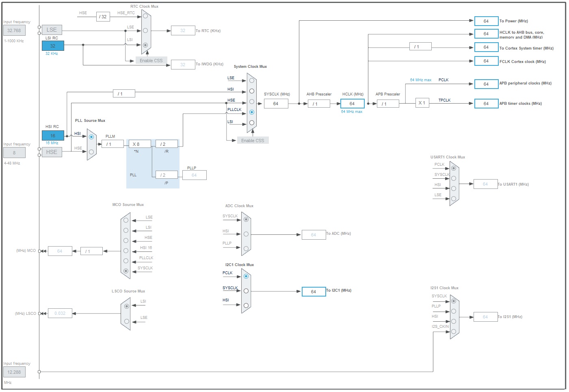Viewport: 569px width, 392px height.
Task: Open the MCO output /1 divider dropdown
Action: [91, 251]
